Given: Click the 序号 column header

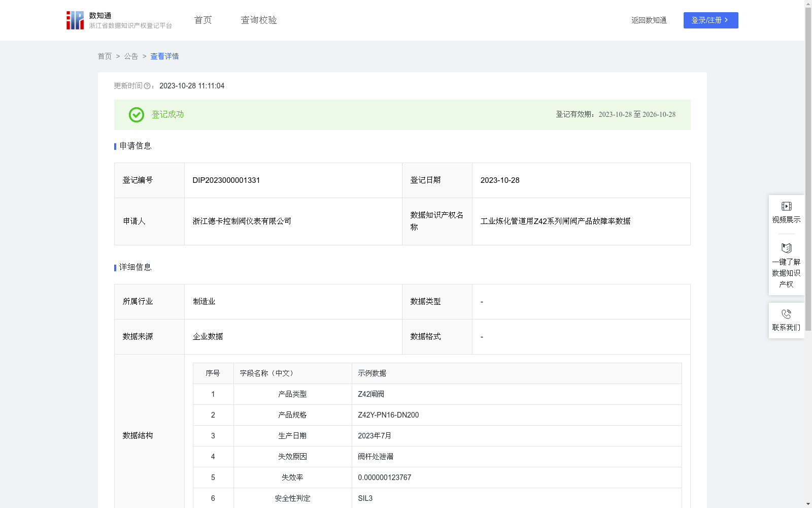Looking at the screenshot, I should click(x=213, y=373).
